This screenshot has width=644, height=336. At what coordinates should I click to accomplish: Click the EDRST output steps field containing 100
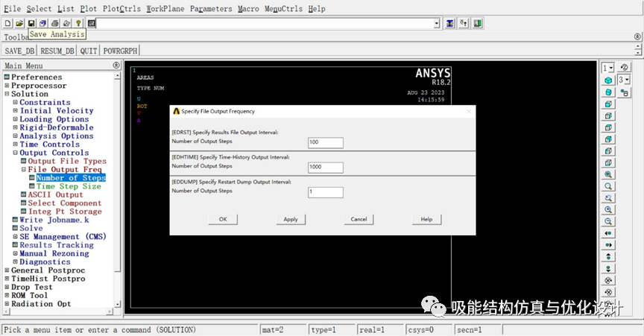[x=326, y=142]
